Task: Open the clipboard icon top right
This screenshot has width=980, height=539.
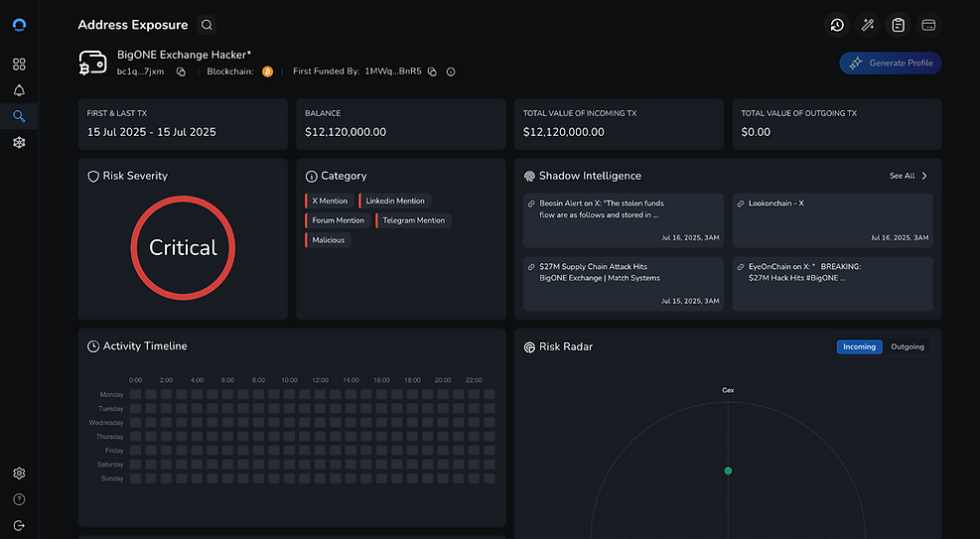Action: point(899,25)
